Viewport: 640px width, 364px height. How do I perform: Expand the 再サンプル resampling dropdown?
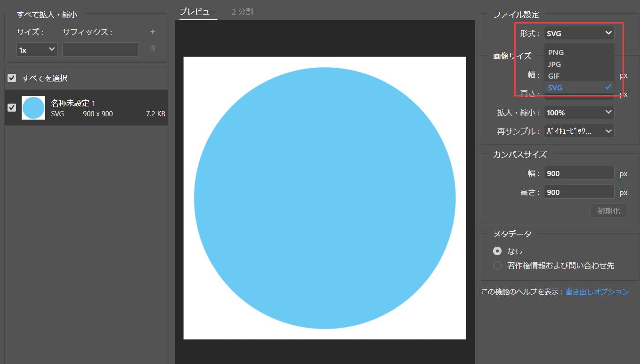579,131
